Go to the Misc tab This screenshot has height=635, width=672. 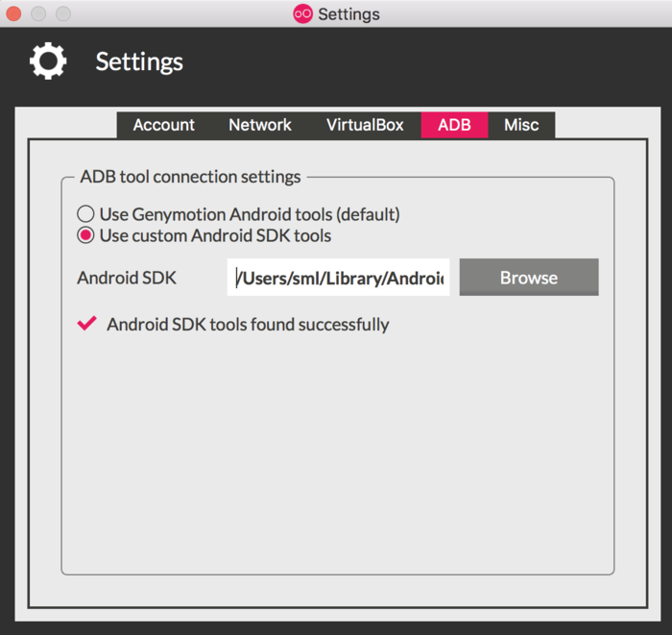[521, 125]
